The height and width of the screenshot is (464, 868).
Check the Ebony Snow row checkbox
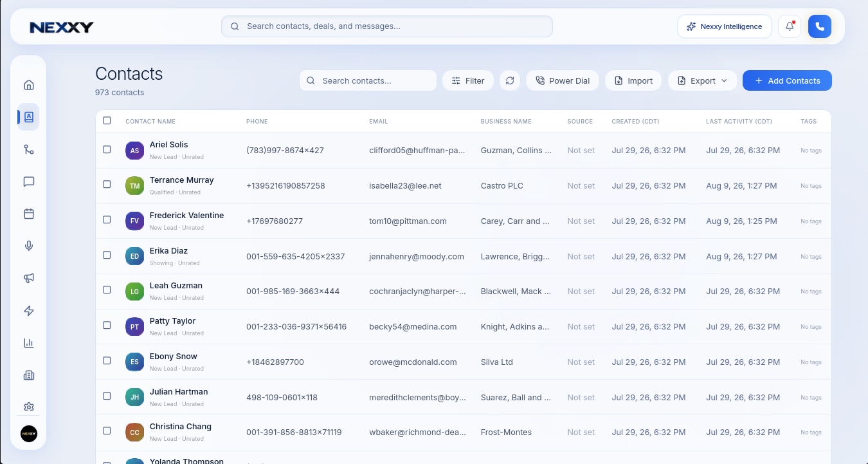click(x=107, y=360)
